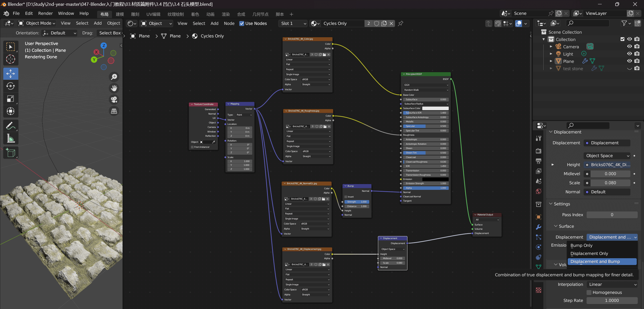Image resolution: width=644 pixels, height=309 pixels.
Task: Enable the Homogeneous checkbox
Action: 589,292
